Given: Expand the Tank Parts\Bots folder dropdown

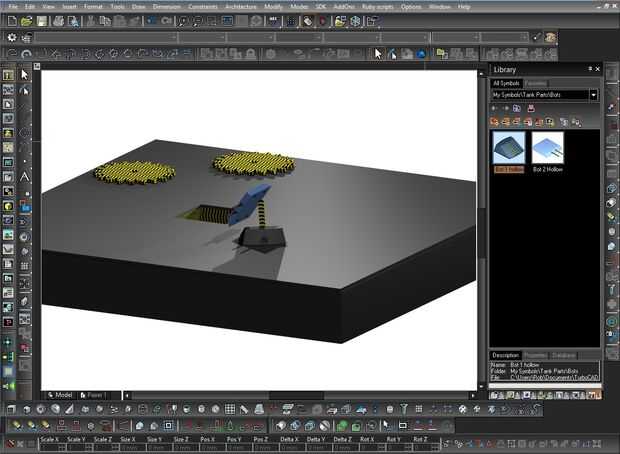Looking at the screenshot, I should 593,95.
